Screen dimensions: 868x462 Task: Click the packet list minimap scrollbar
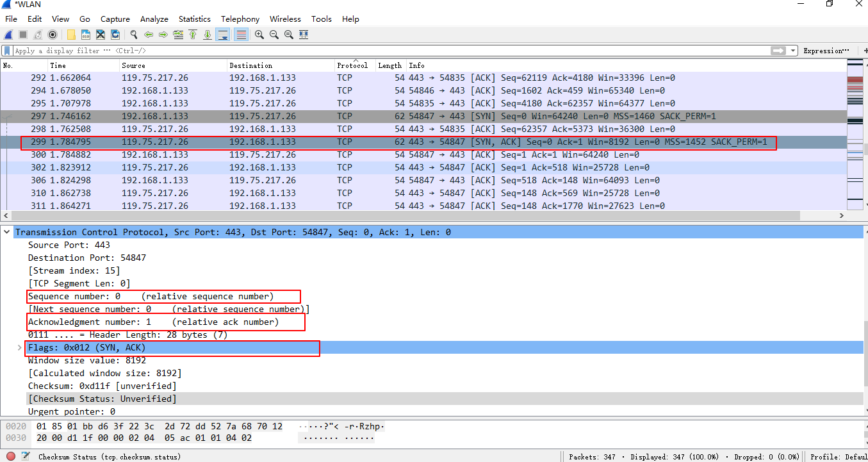click(855, 135)
